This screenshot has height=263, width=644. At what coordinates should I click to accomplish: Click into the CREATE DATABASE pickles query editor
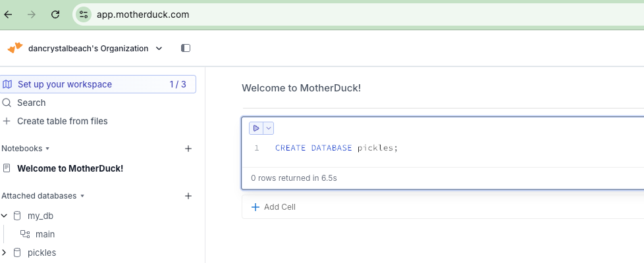coord(336,148)
